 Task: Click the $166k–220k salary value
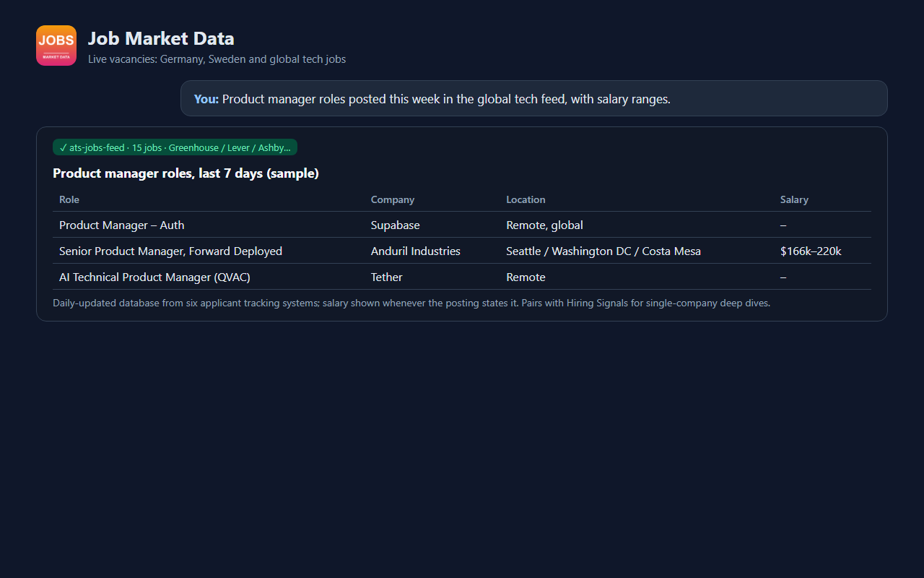[811, 251]
